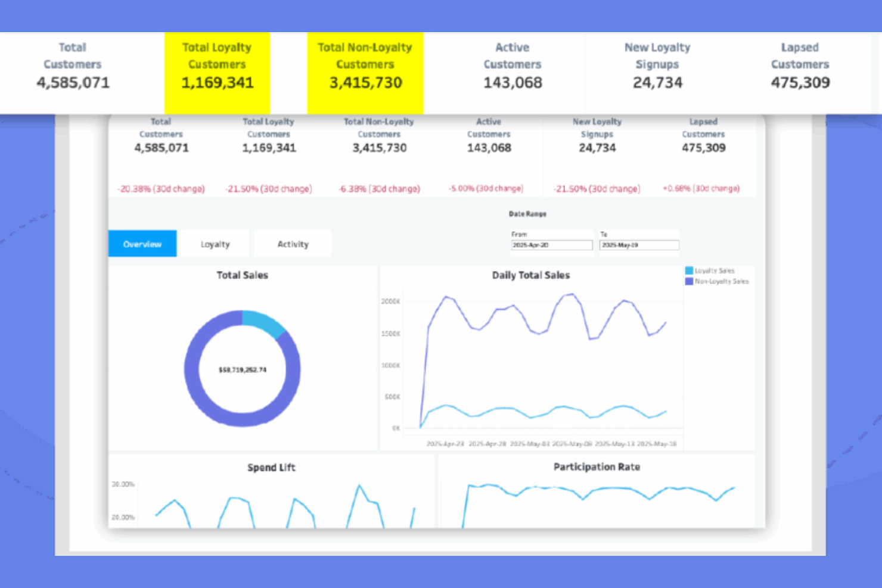Click the large banner value 4,585,071
Screen dimensions: 882x588
73,83
